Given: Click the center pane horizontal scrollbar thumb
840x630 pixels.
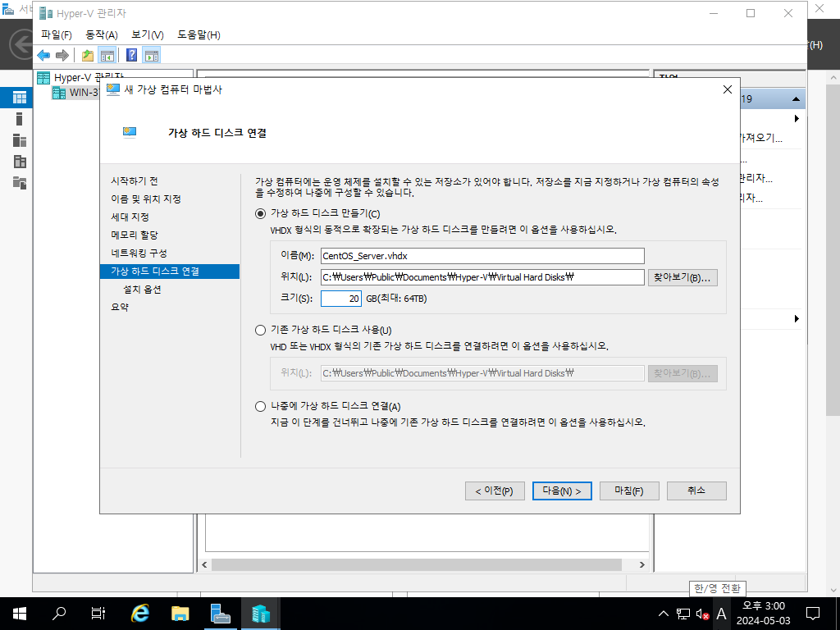Looking at the screenshot, I should (x=416, y=564).
